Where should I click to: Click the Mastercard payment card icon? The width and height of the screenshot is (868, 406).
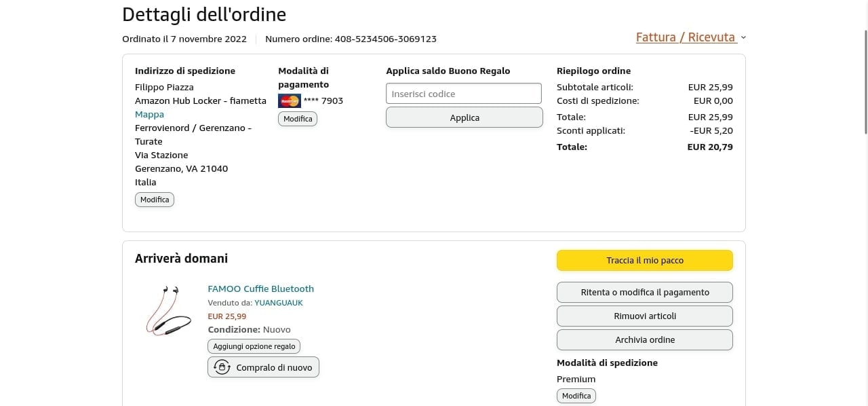289,101
